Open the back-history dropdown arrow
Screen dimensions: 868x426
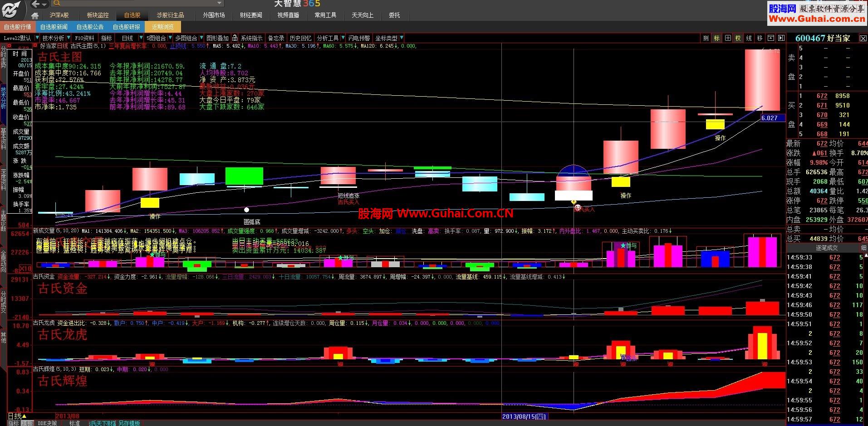[x=44, y=4]
